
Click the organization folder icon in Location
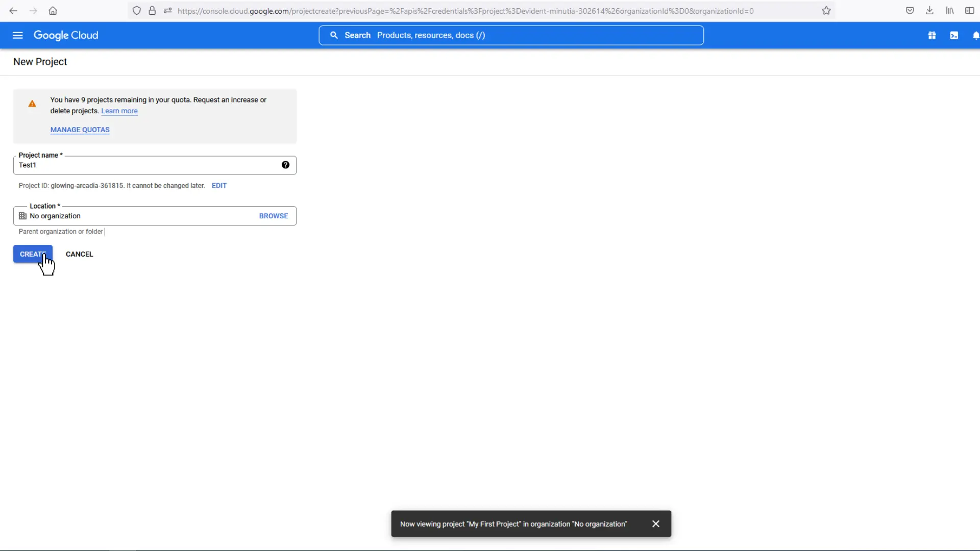click(x=23, y=216)
